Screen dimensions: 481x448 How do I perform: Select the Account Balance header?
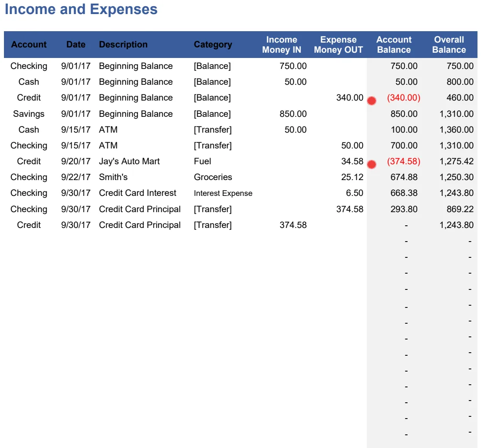[394, 44]
